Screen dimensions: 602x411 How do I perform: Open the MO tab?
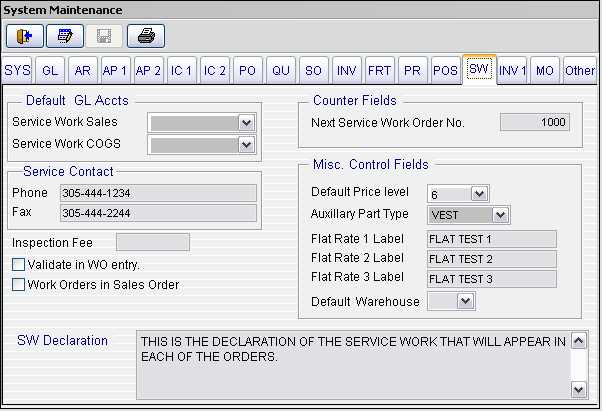point(545,71)
